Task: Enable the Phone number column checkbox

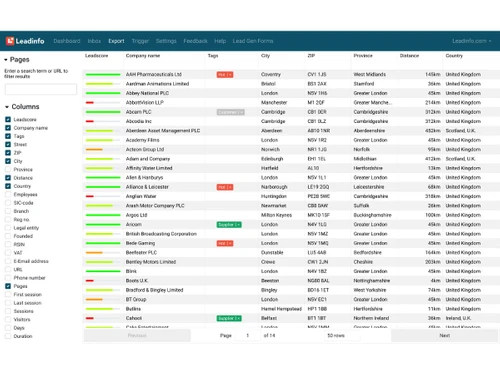Action: click(8, 278)
